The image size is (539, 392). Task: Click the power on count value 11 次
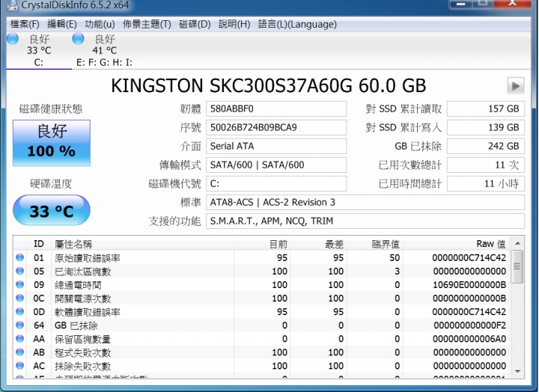pyautogui.click(x=486, y=165)
